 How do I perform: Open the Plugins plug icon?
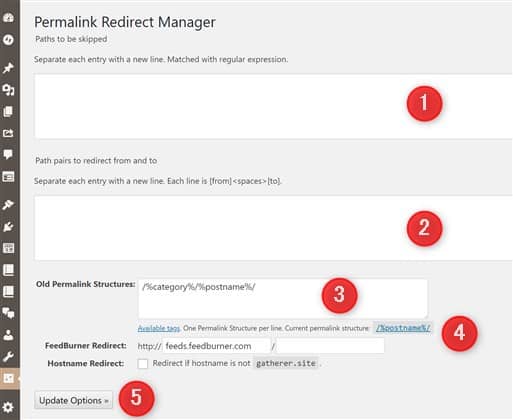[8, 226]
